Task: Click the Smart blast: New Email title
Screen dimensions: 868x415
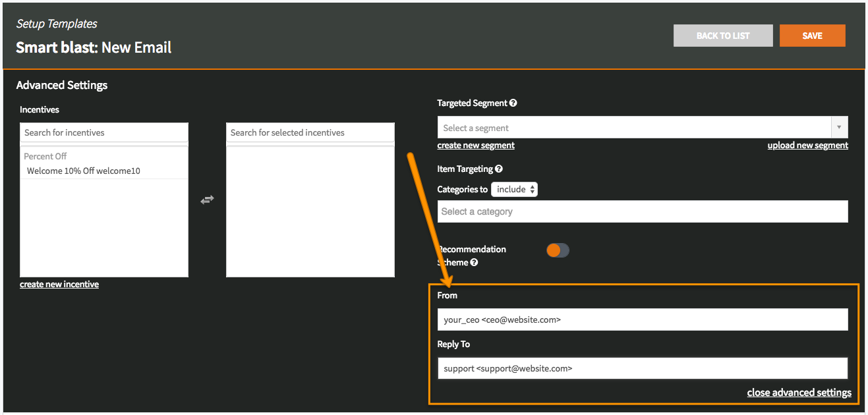Action: click(x=94, y=47)
